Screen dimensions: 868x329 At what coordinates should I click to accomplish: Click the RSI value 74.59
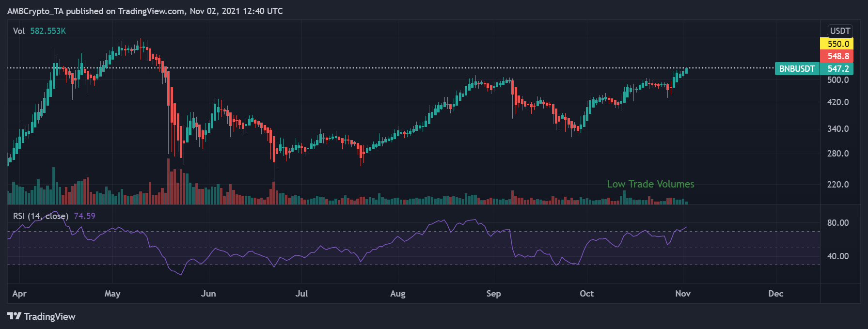pyautogui.click(x=85, y=216)
